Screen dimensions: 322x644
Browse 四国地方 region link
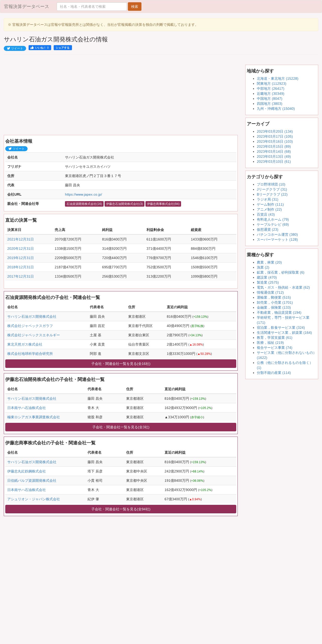[269, 104]
